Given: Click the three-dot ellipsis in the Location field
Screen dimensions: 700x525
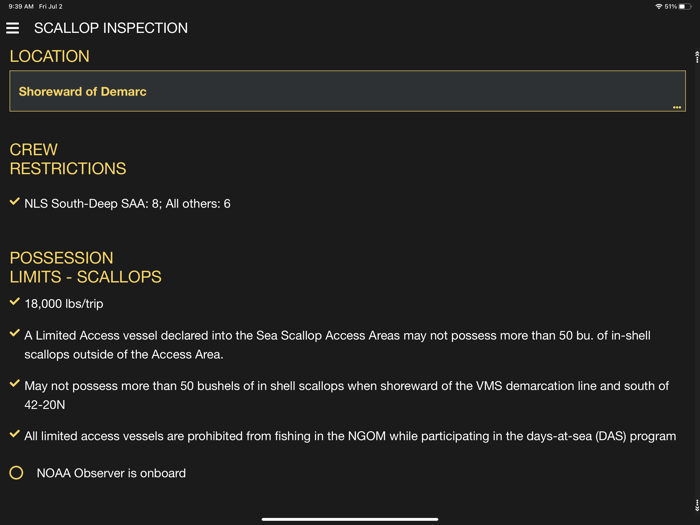Looking at the screenshot, I should pos(677,106).
